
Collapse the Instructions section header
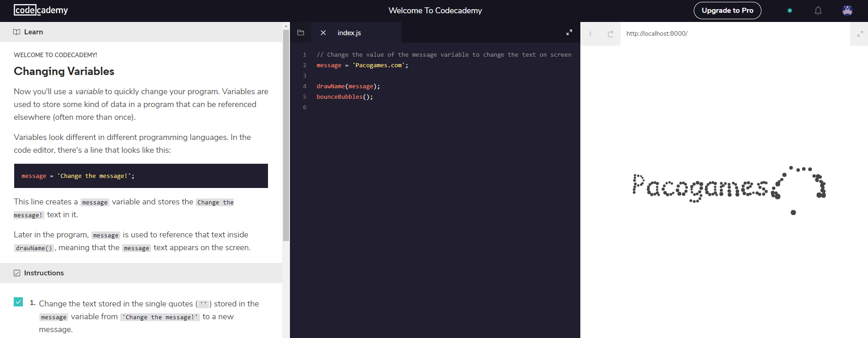pyautogui.click(x=141, y=273)
